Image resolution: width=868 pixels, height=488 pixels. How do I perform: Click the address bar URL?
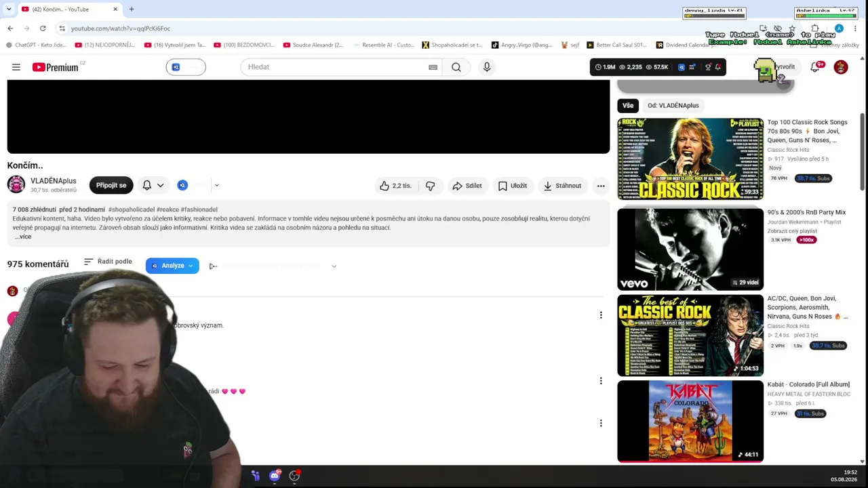(x=121, y=28)
